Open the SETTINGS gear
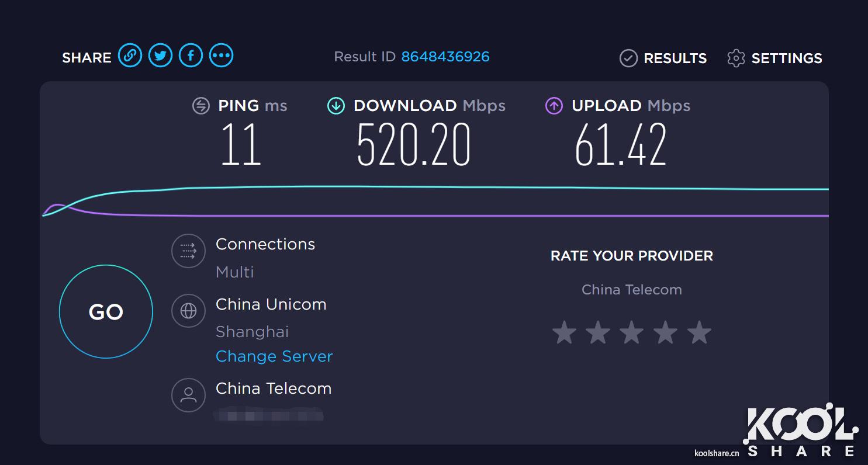The width and height of the screenshot is (868, 465). pos(736,58)
